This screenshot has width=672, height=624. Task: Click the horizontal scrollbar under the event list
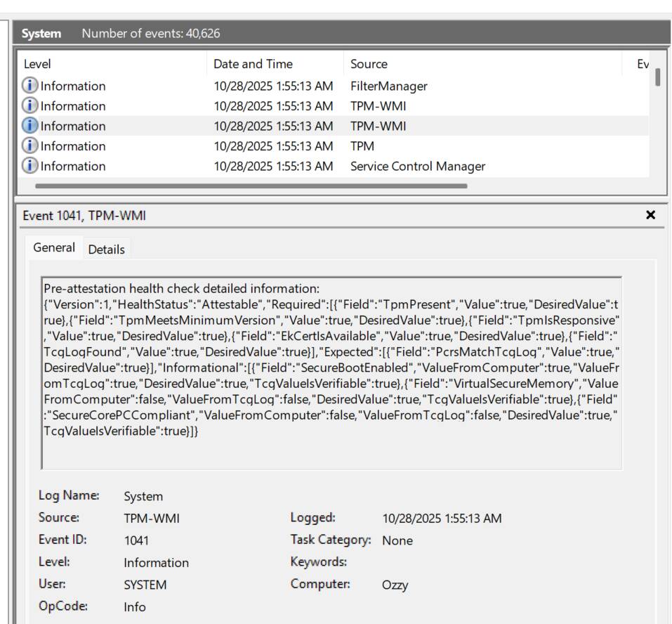[251, 186]
